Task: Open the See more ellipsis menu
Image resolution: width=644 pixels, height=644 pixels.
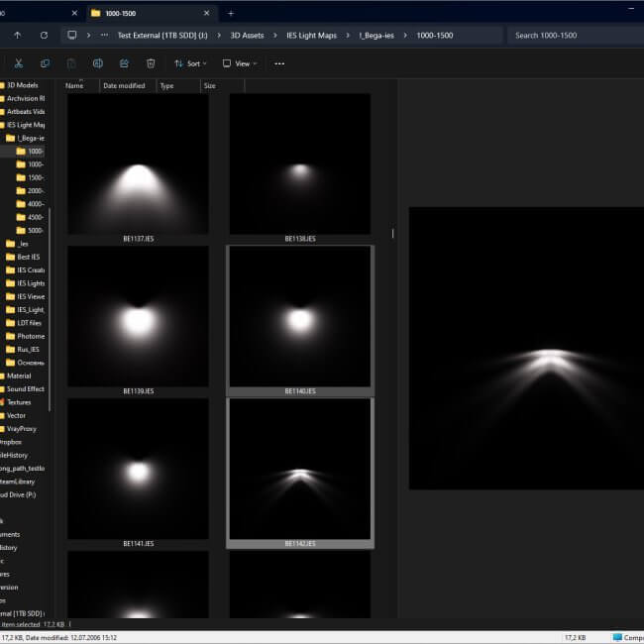Action: click(279, 63)
